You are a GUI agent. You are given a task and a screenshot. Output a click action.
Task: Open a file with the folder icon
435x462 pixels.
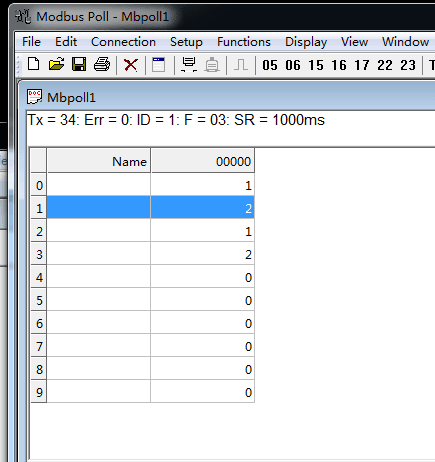[56, 64]
